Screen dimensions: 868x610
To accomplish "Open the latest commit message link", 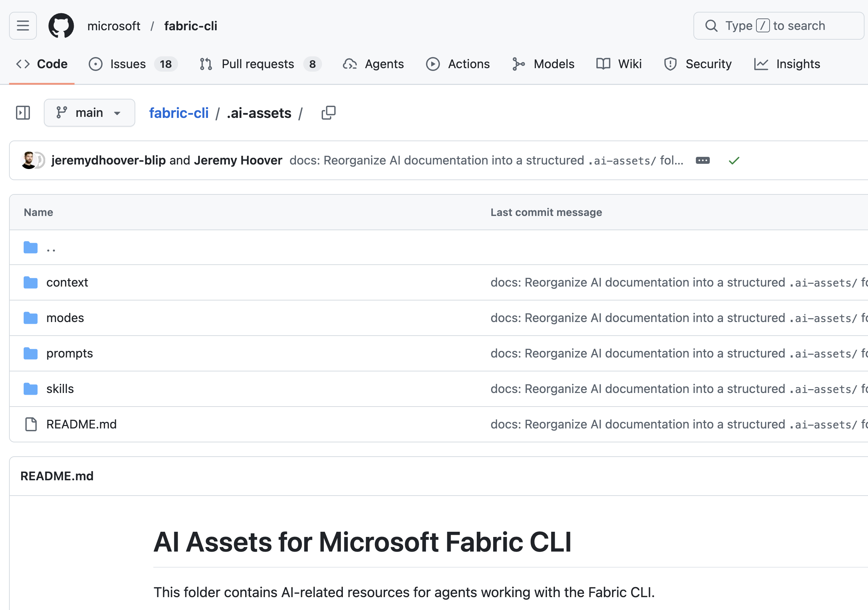I will pyautogui.click(x=486, y=160).
